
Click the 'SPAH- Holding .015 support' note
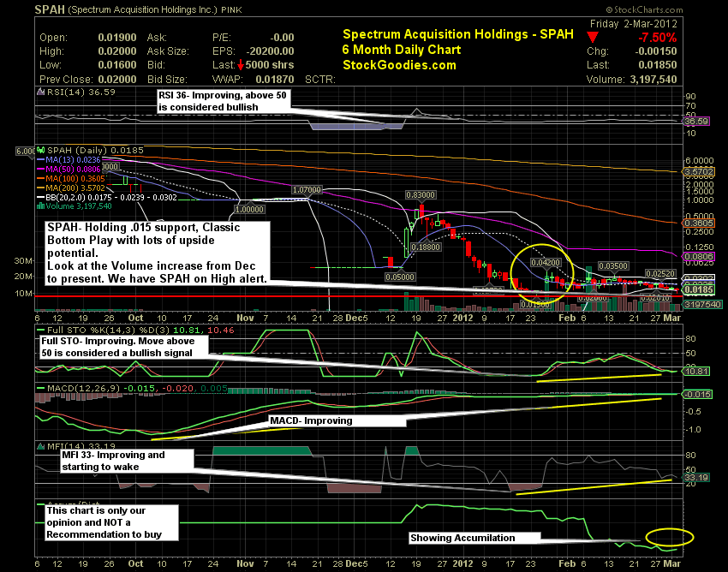(x=158, y=253)
